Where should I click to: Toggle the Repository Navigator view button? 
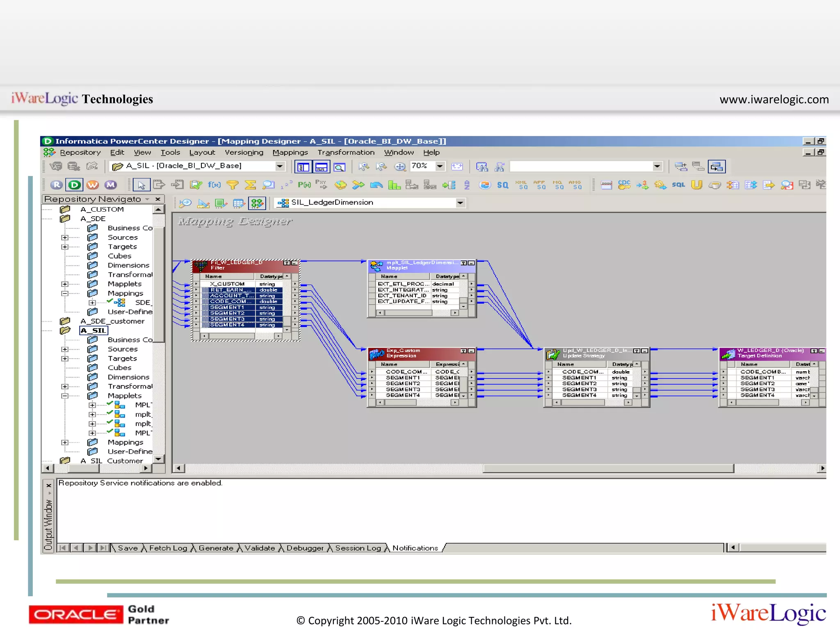(x=304, y=167)
